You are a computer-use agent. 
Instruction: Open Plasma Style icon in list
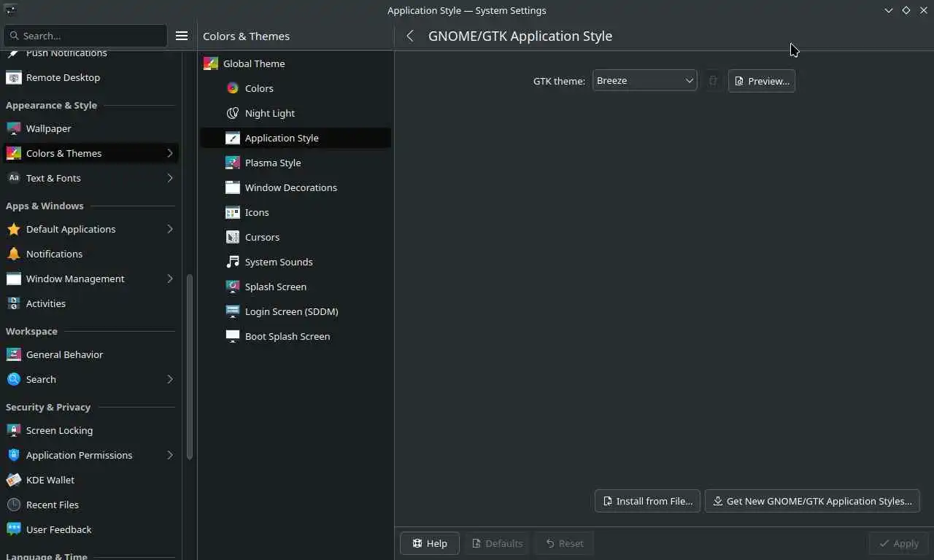[x=233, y=163]
